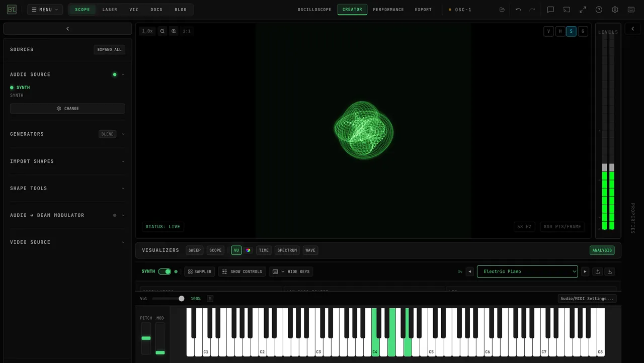644x363 pixels.
Task: Toggle the G mode button
Action: [x=583, y=31]
